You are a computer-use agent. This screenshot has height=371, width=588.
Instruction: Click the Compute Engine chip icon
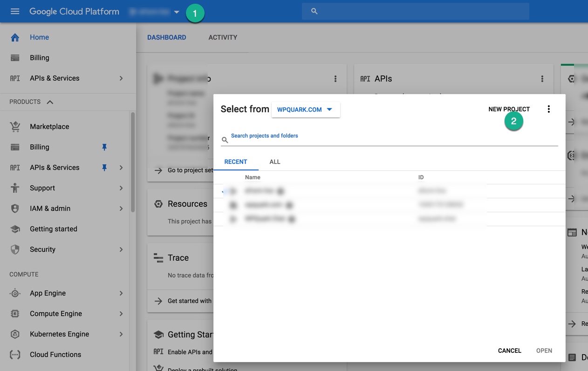tap(15, 314)
